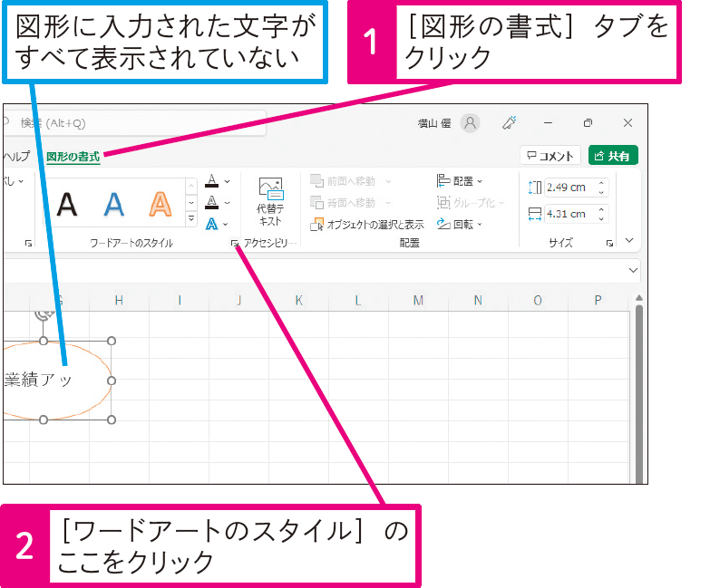Click the search box labelled 検索 (Alt+Q)

pyautogui.click(x=134, y=123)
